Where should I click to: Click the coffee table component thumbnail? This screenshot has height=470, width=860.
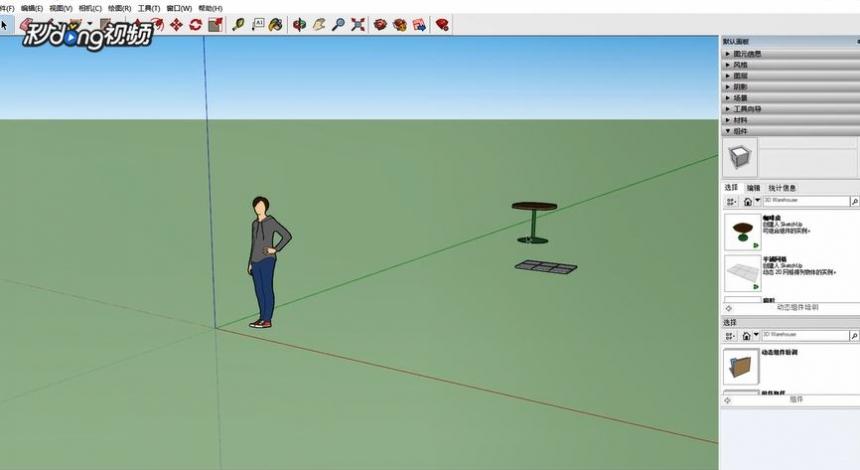click(x=743, y=231)
